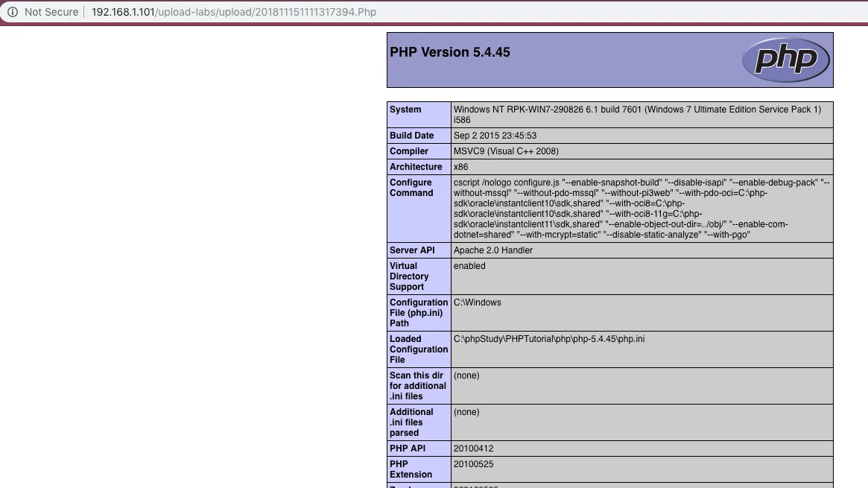The image size is (868, 488).
Task: Click the site information icon in address bar
Action: (12, 12)
